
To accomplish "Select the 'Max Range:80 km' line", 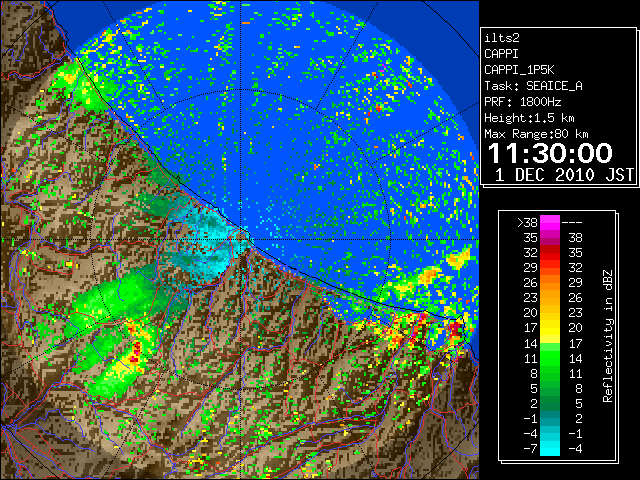I will point(536,134).
